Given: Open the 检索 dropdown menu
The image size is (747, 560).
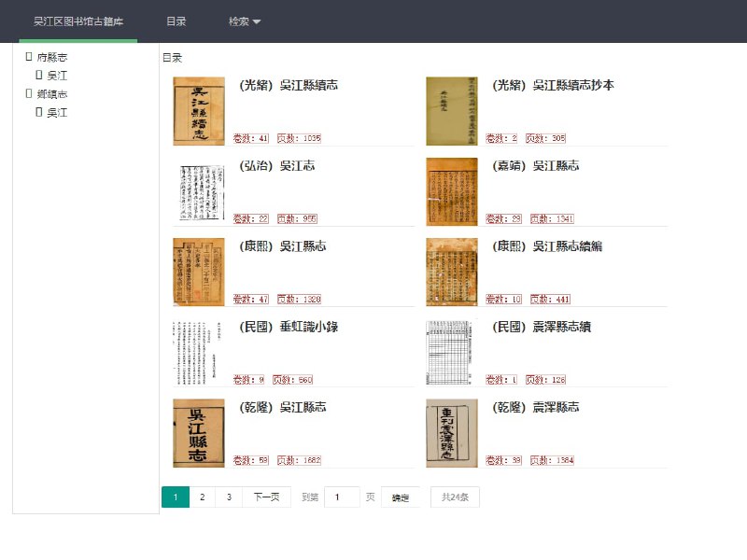Looking at the screenshot, I should 245,21.
